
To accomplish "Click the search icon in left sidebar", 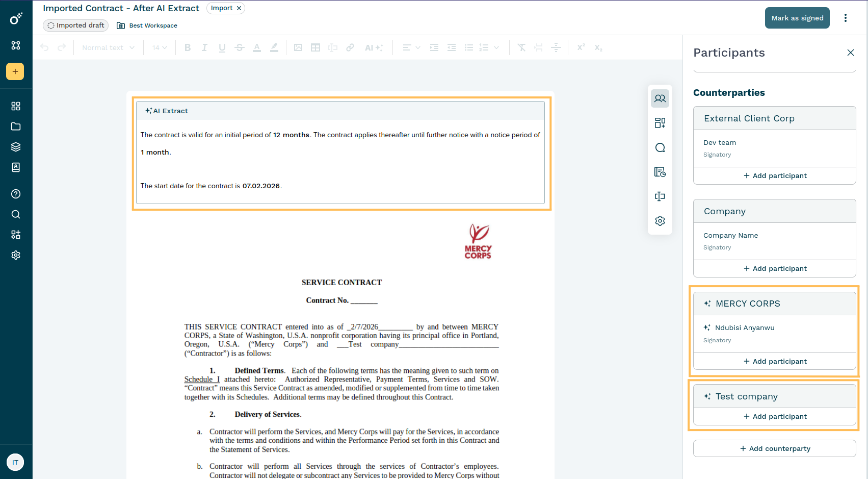I will (x=16, y=214).
